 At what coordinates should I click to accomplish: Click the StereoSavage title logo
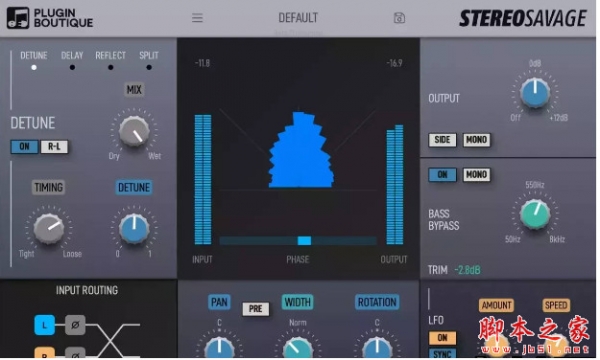coord(523,18)
